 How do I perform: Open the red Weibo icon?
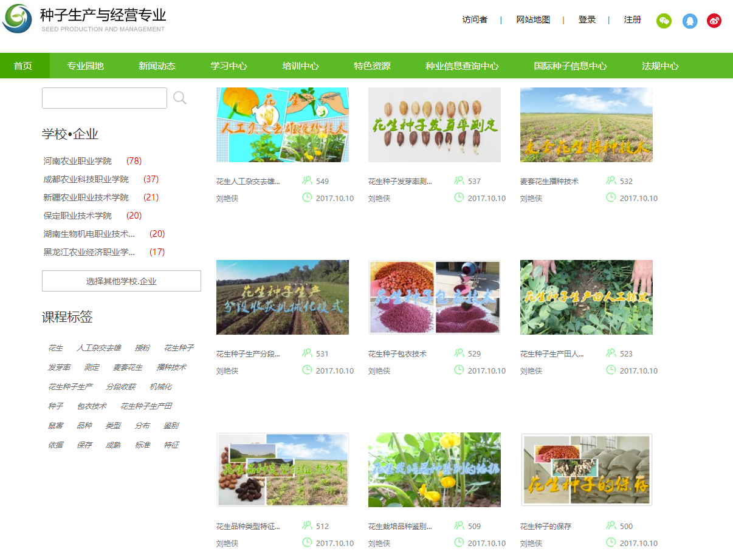pos(714,21)
